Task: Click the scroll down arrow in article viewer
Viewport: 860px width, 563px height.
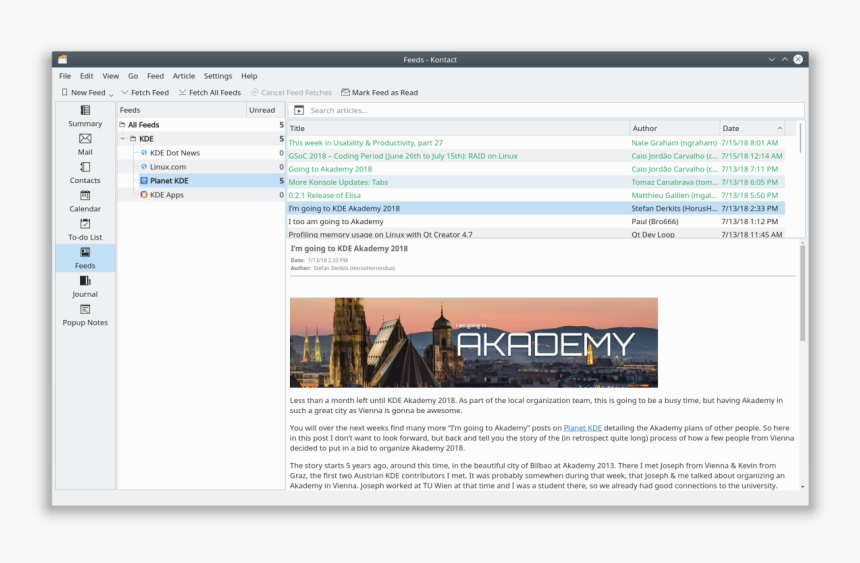Action: point(802,487)
